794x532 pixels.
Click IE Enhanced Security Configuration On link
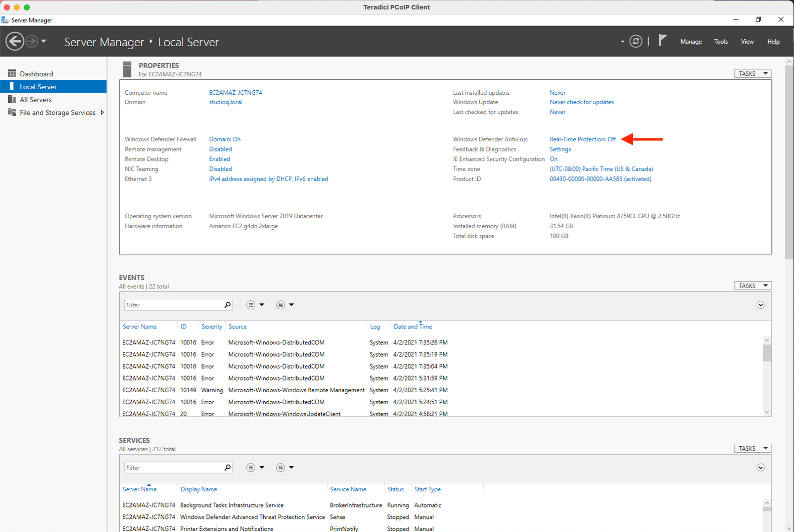coord(553,159)
